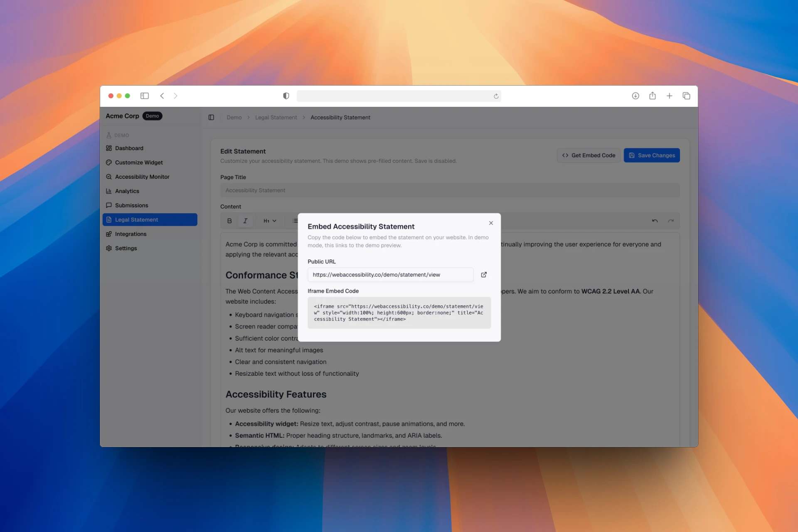The width and height of the screenshot is (798, 532).
Task: Go back in Safari
Action: click(162, 96)
